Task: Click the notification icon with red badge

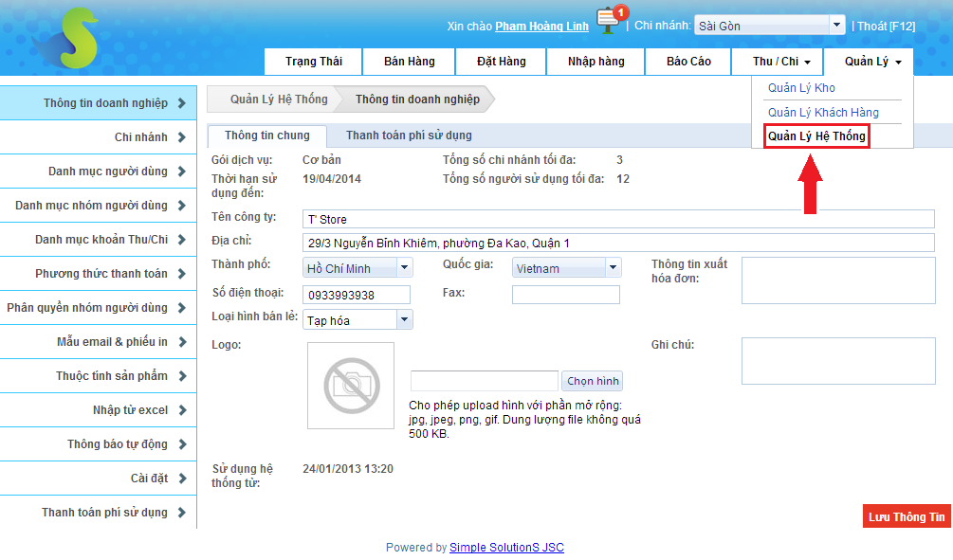Action: tap(609, 21)
